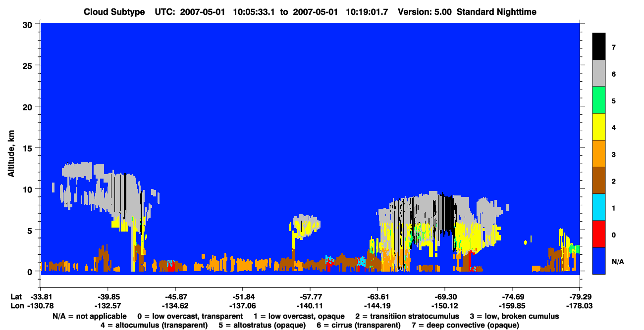
Task: Click the black color swatch labeled 7
Action: [x=599, y=47]
